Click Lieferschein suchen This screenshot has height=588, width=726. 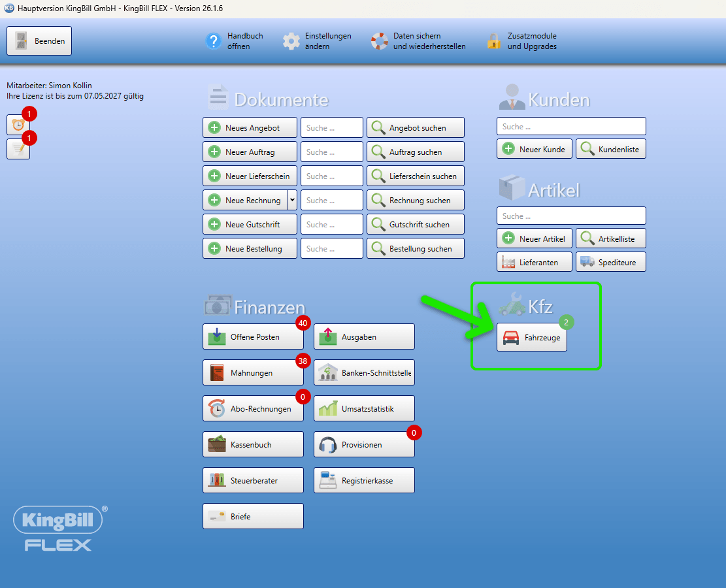click(416, 176)
